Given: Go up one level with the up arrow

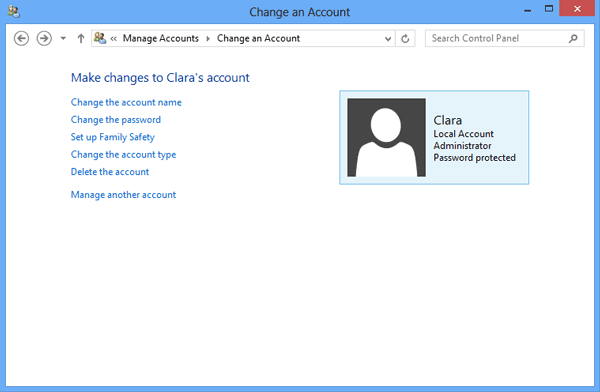Looking at the screenshot, I should 81,39.
